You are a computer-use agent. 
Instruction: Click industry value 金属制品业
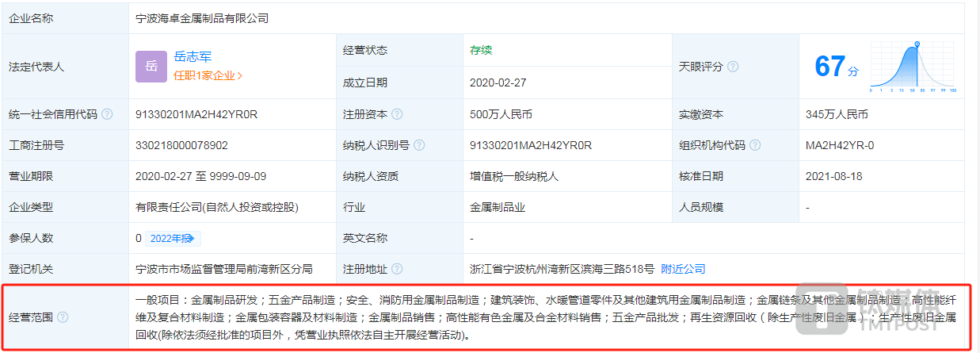[498, 207]
